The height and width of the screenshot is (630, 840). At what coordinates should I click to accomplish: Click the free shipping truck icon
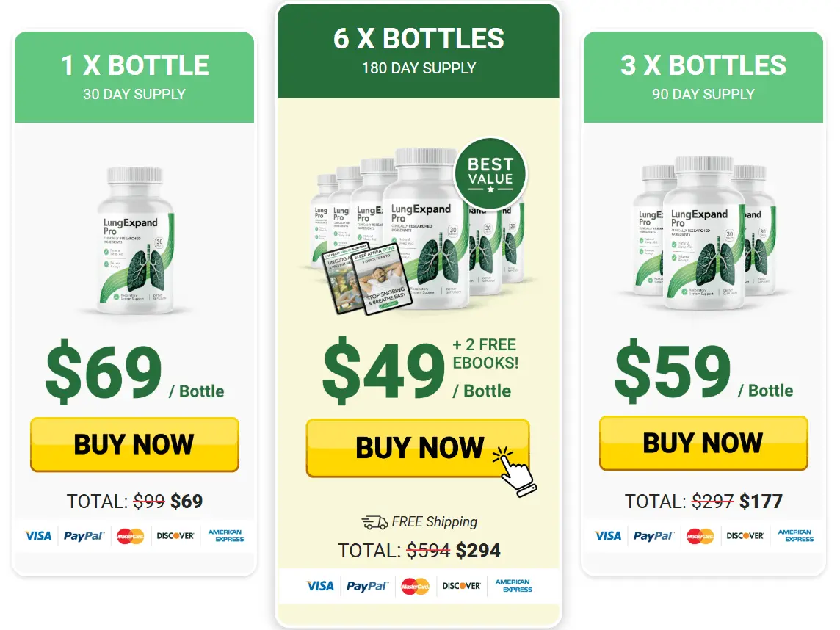click(374, 522)
